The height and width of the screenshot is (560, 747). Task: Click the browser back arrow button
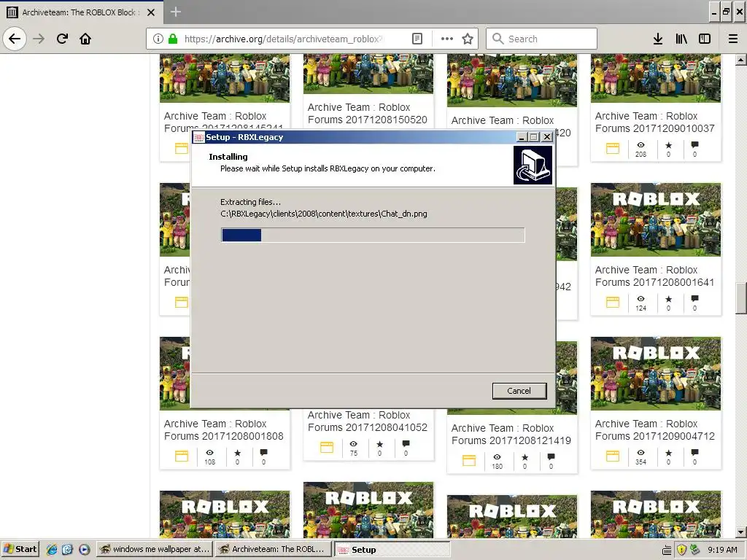point(15,39)
